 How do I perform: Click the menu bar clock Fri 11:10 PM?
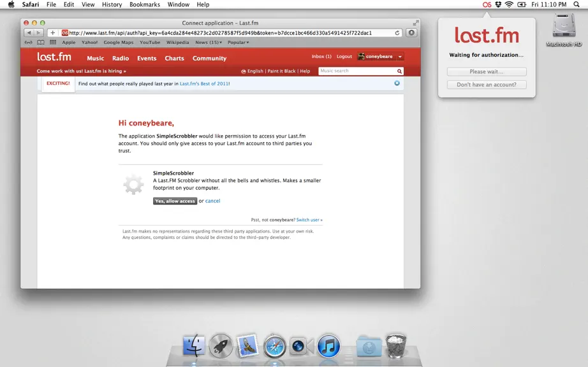[x=548, y=4]
